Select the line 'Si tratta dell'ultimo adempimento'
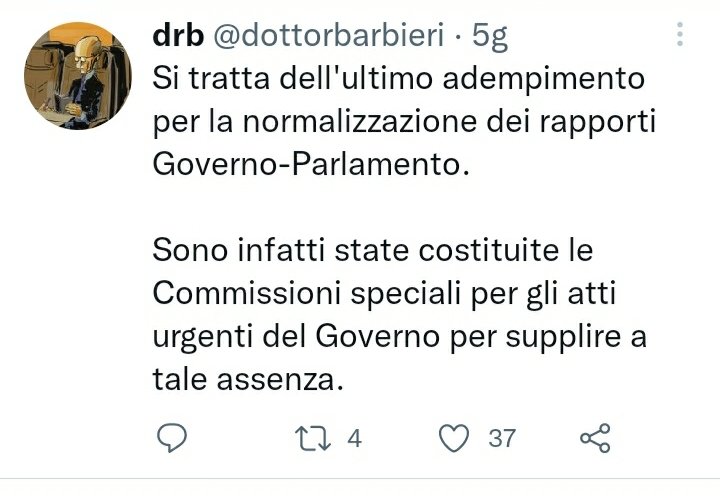720x497 pixels. [399, 79]
